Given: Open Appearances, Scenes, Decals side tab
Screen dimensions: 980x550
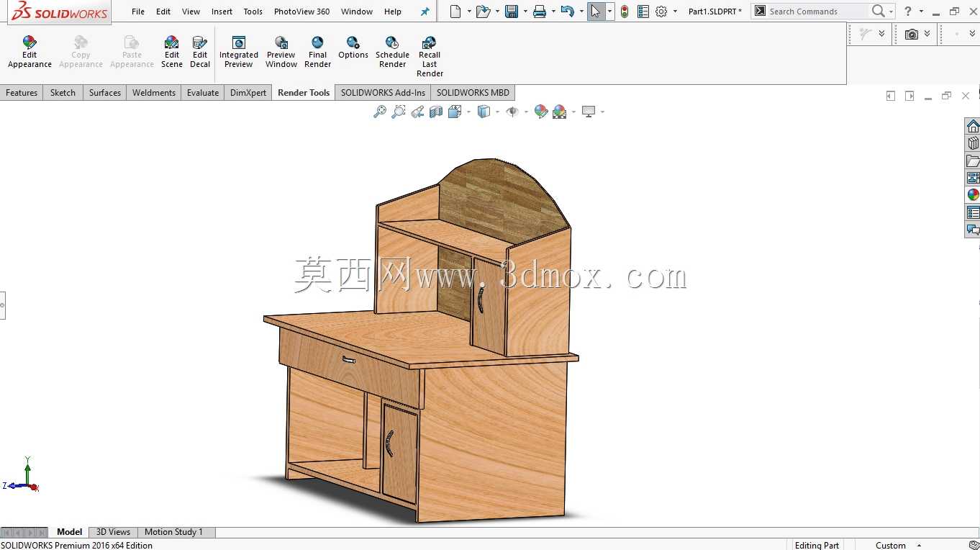Looking at the screenshot, I should tap(973, 195).
